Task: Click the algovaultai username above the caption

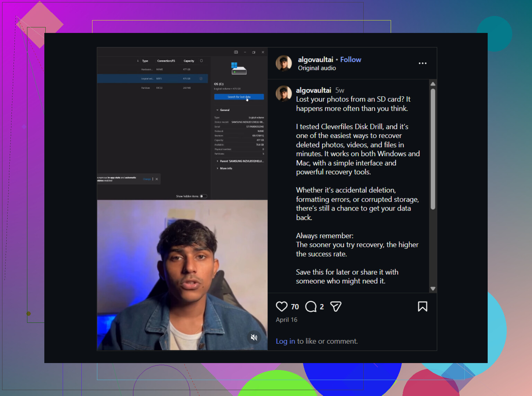Action: (x=313, y=90)
